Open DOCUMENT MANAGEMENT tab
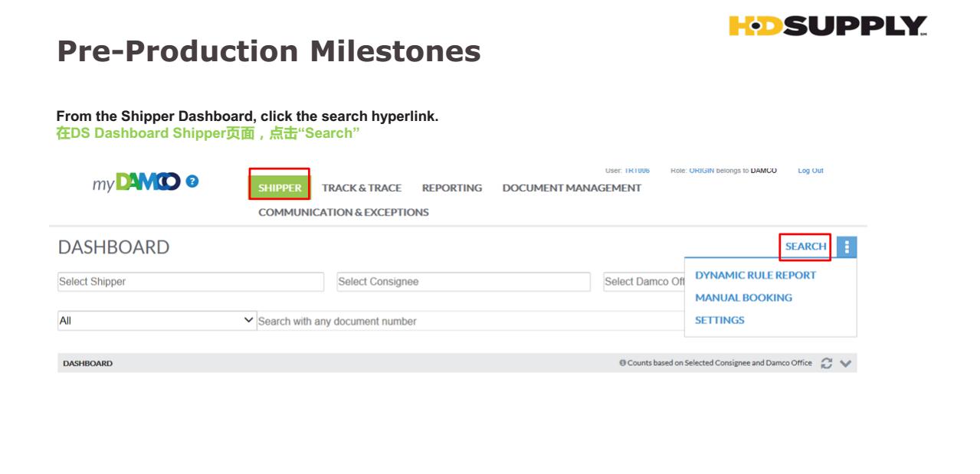 pos(572,188)
